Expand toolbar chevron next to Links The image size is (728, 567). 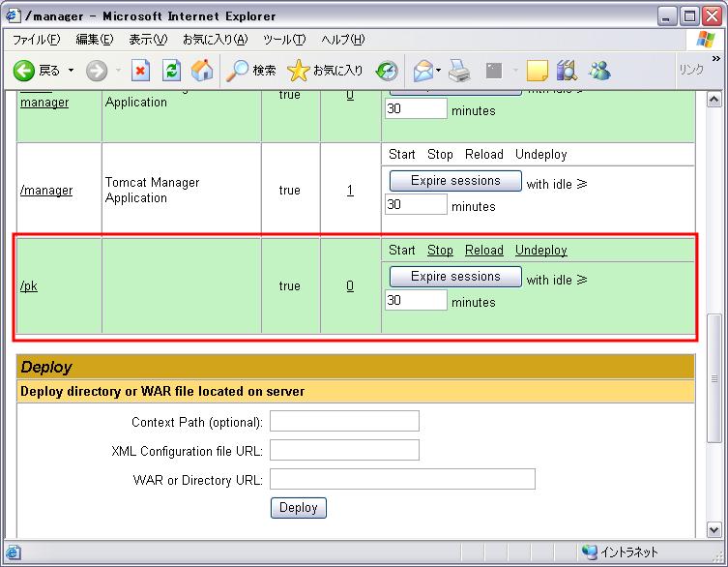tap(716, 59)
